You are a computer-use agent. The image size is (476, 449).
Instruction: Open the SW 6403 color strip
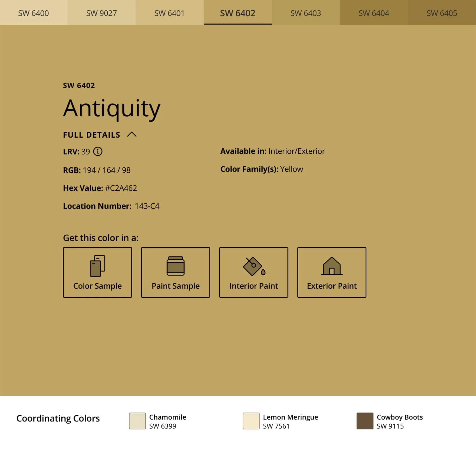tap(305, 13)
